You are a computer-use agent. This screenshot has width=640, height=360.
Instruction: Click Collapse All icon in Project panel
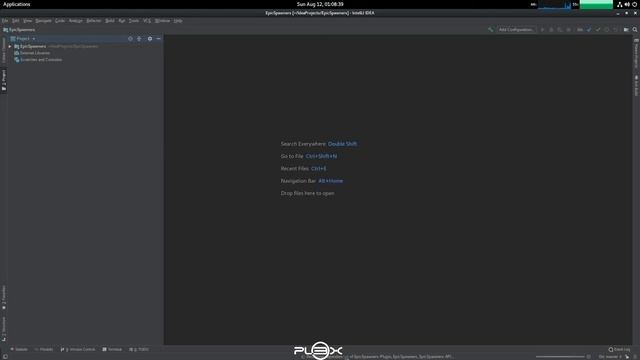139,39
